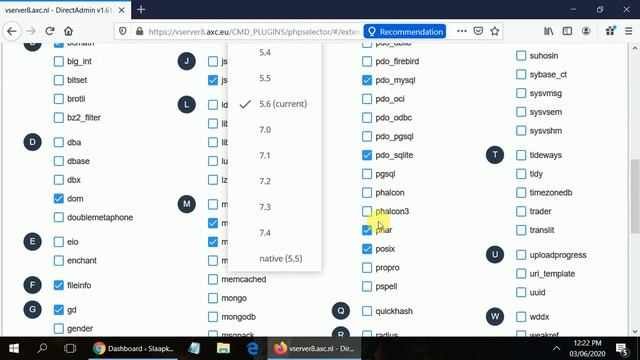The height and width of the screenshot is (360, 640).
Task: Enable the doublemetaphone extension checkbox
Action: pyautogui.click(x=59, y=217)
